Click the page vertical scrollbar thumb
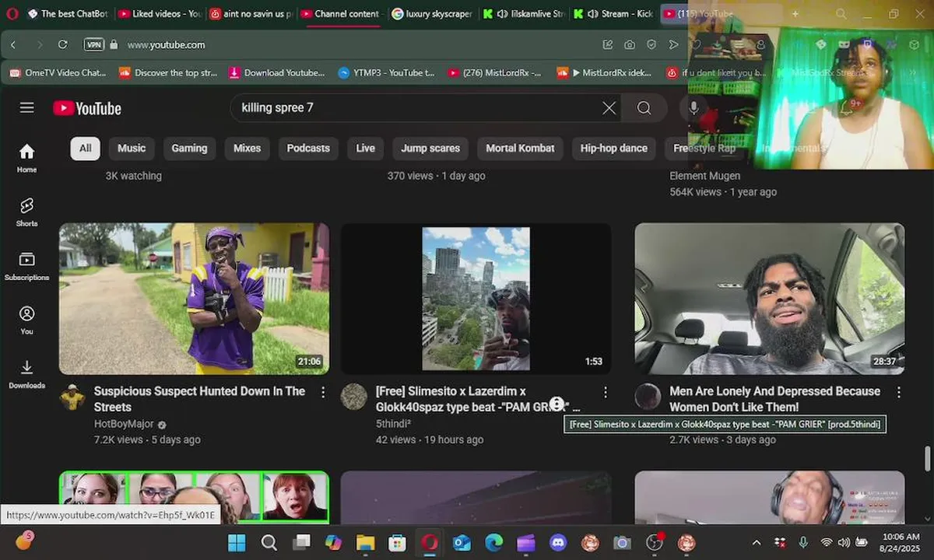This screenshot has width=934, height=560. pyautogui.click(x=926, y=459)
